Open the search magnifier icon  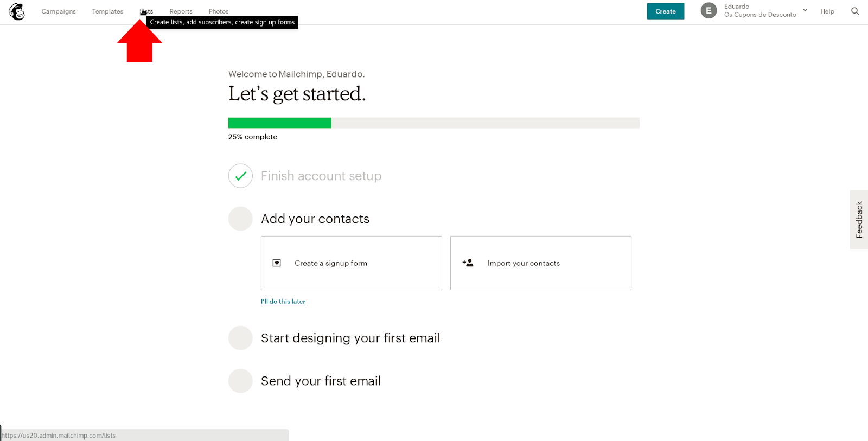click(x=855, y=11)
